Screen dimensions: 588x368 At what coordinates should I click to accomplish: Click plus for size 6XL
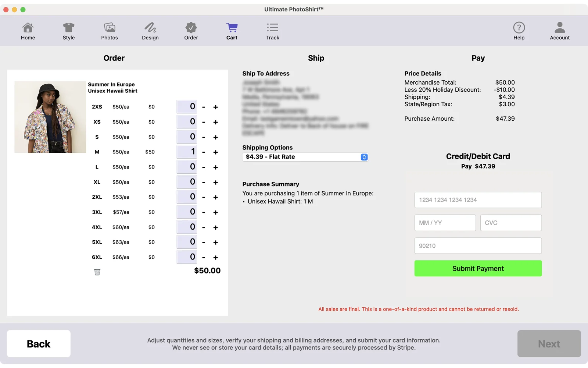(216, 258)
